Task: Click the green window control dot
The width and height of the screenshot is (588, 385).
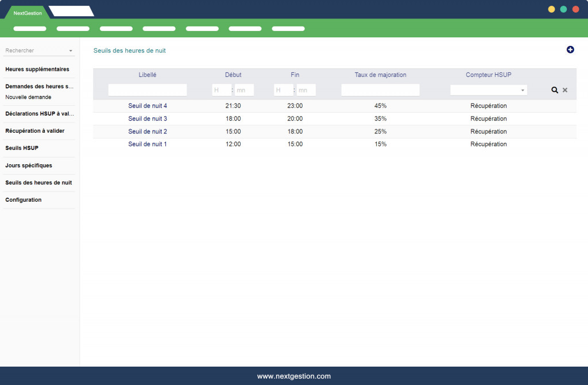Action: point(563,9)
